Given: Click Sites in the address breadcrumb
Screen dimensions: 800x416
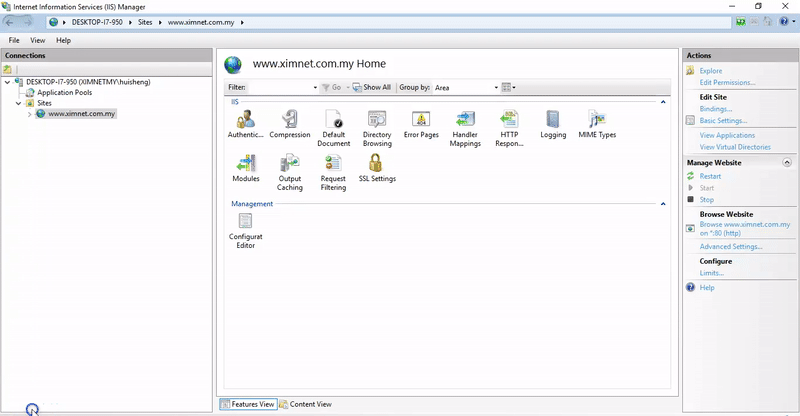Looking at the screenshot, I should pyautogui.click(x=145, y=22).
